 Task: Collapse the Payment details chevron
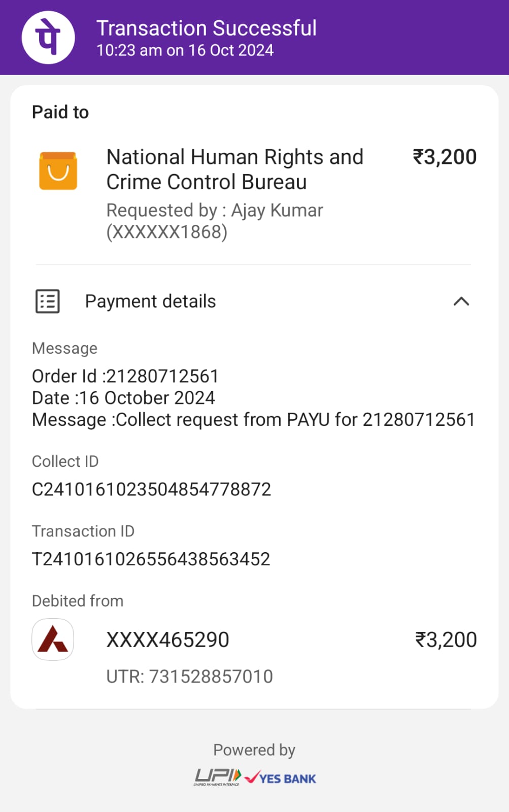tap(461, 301)
